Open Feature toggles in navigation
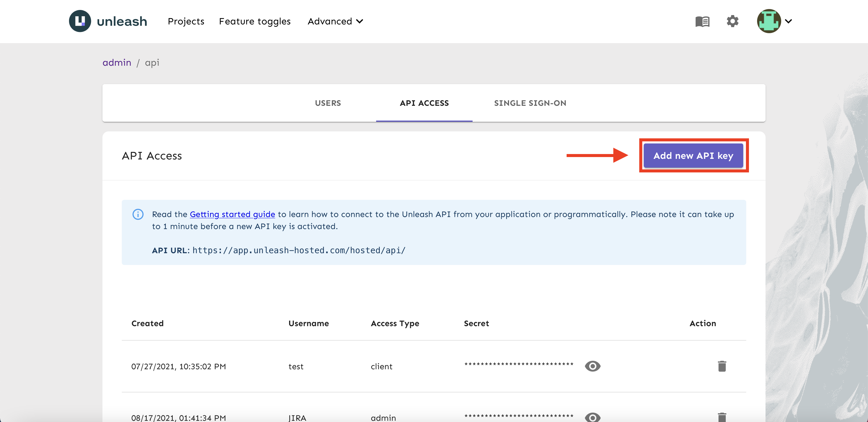868x422 pixels. coord(255,21)
